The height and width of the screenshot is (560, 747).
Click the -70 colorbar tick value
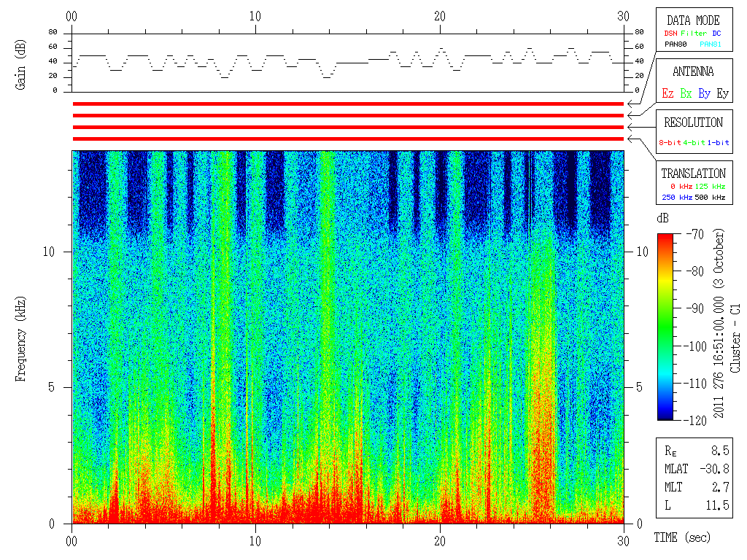click(695, 234)
